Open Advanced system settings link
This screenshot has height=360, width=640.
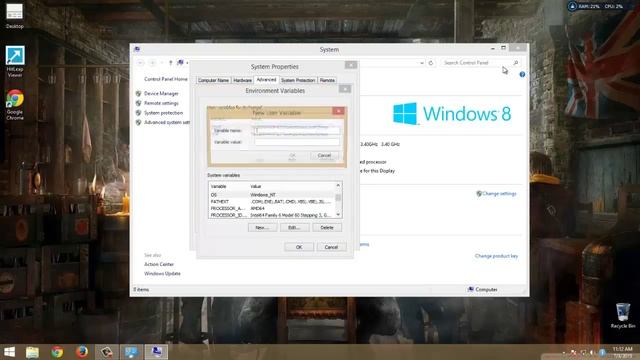tap(167, 122)
